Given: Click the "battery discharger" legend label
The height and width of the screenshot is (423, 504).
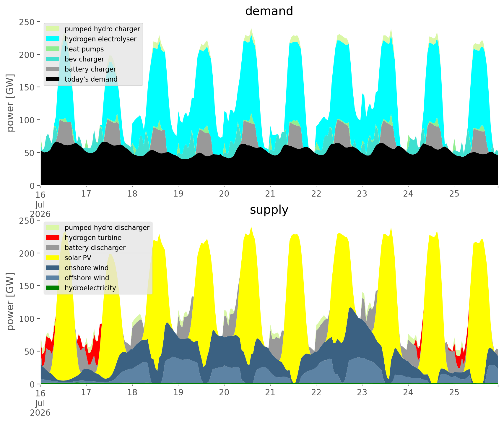Looking at the screenshot, I should coord(95,248).
